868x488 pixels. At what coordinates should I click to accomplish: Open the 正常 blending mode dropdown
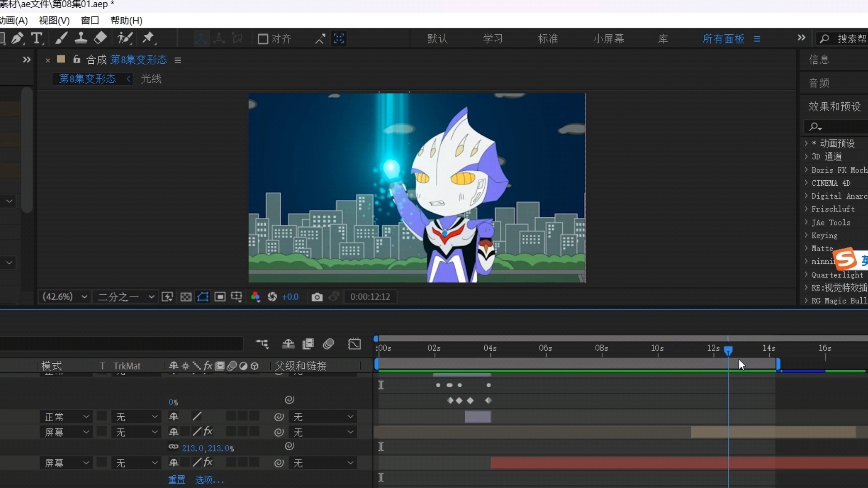(x=66, y=417)
